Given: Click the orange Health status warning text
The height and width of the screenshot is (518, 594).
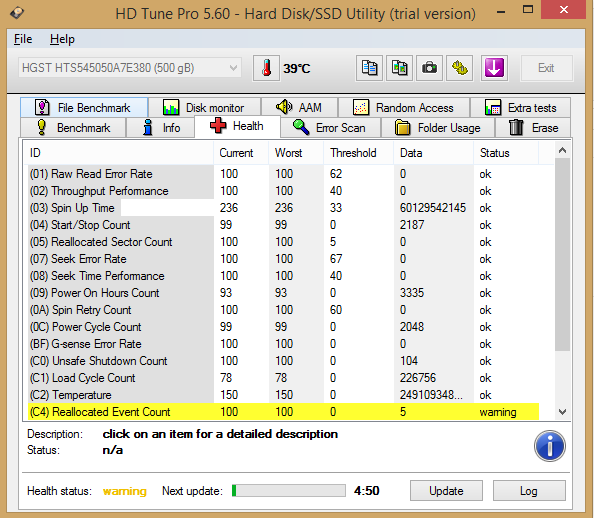Looking at the screenshot, I should (x=125, y=491).
